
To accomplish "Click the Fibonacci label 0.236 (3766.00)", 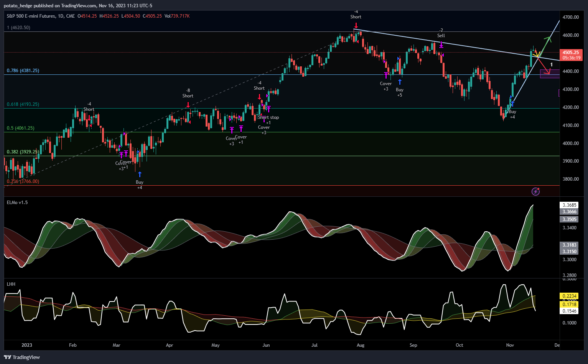I will [23, 181].
